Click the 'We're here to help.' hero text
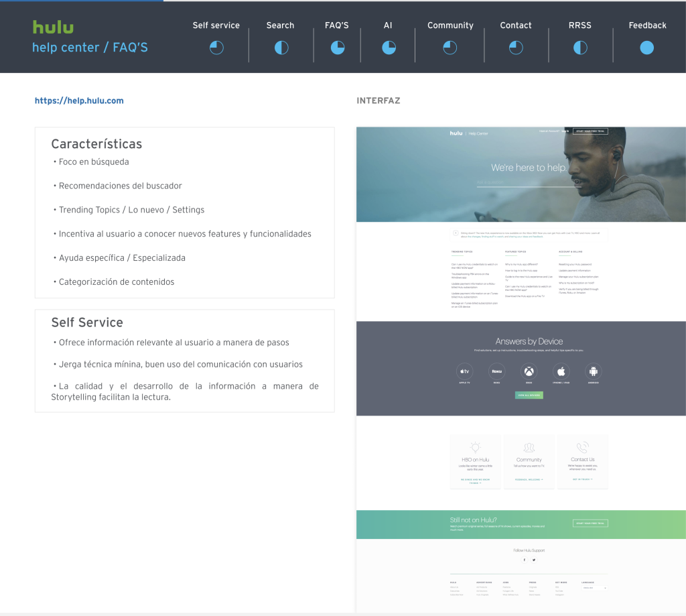 coord(529,168)
